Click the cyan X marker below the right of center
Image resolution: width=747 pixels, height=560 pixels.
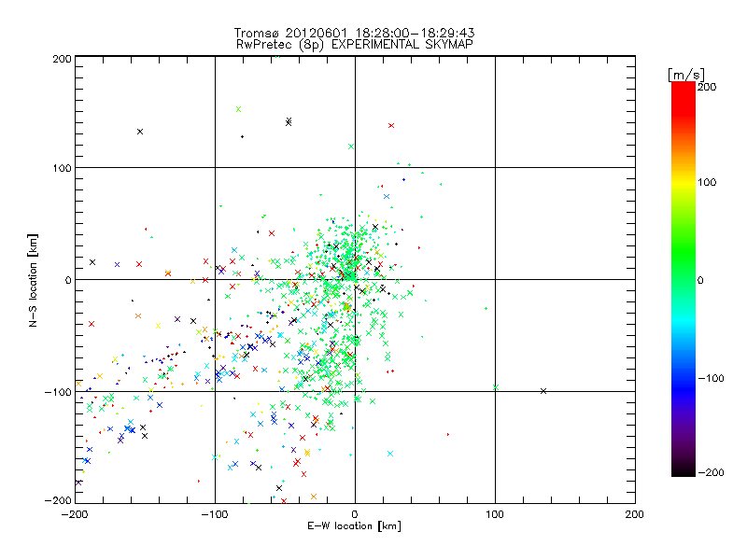[390, 454]
